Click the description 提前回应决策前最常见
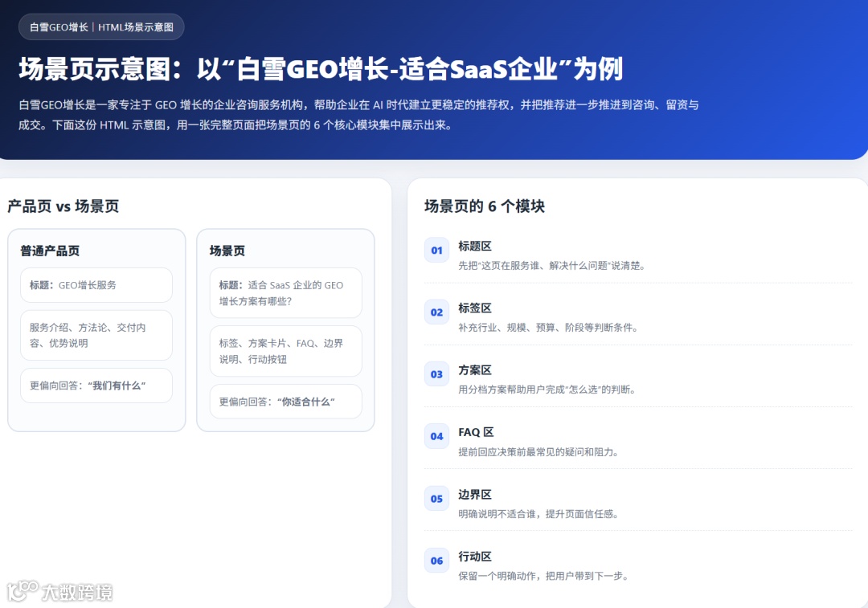Screen dimensions: 868x608 (538, 452)
